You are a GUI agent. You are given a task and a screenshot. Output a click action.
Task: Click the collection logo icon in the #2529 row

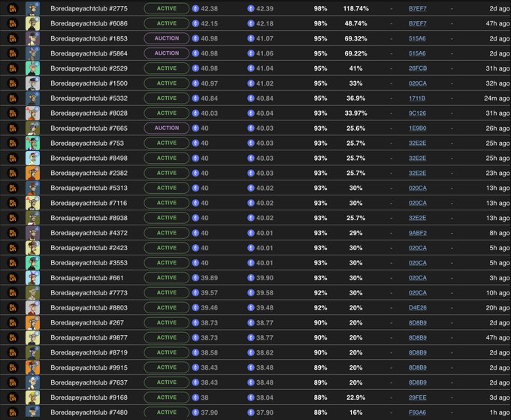tap(13, 68)
